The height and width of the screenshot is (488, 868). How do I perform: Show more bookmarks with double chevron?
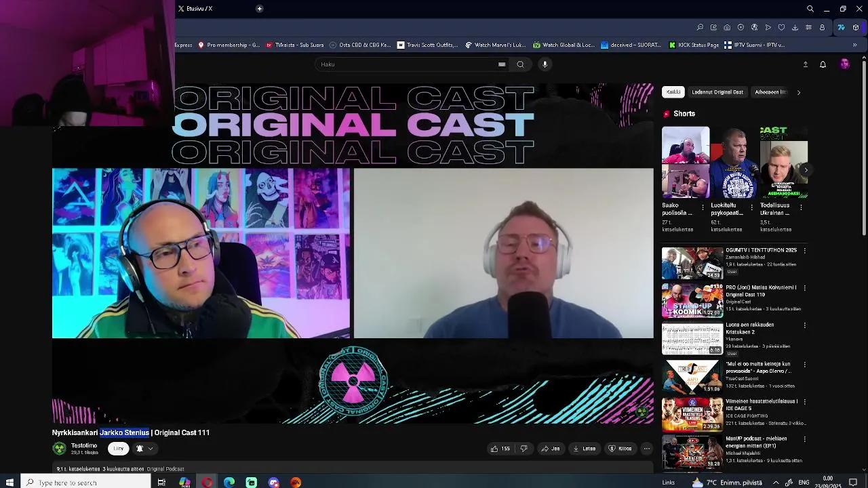[854, 45]
